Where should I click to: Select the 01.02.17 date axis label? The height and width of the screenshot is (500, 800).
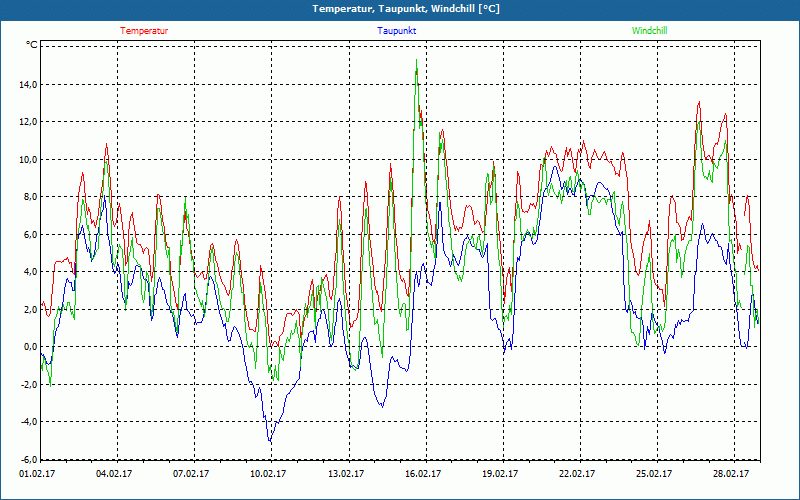click(x=37, y=474)
